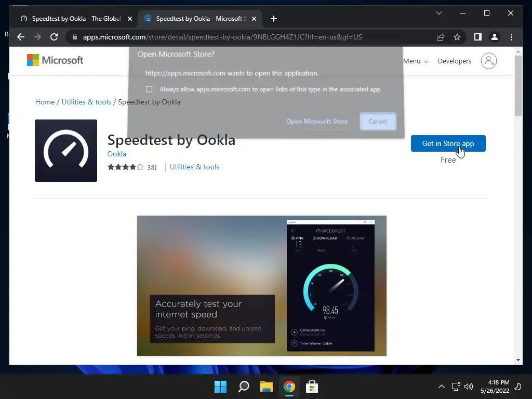Open volume tray icon
532x399 pixels.
[x=469, y=387]
